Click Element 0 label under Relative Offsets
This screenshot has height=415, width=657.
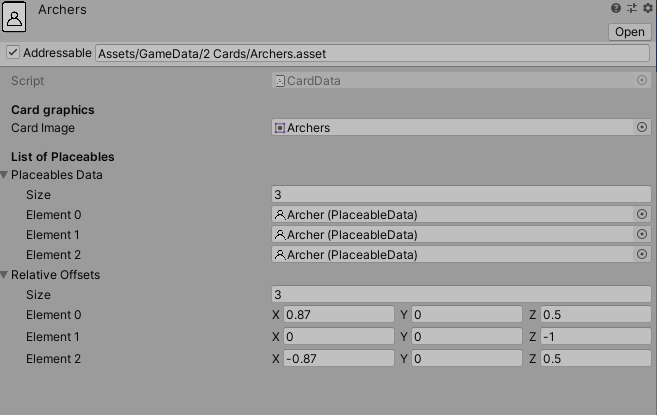pyautogui.click(x=54, y=315)
